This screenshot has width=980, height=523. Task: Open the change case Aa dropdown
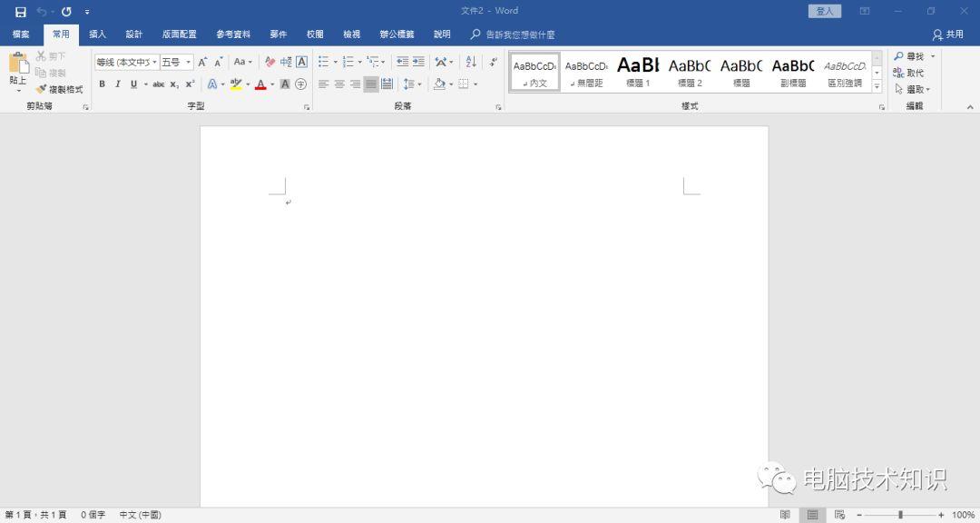point(243,62)
